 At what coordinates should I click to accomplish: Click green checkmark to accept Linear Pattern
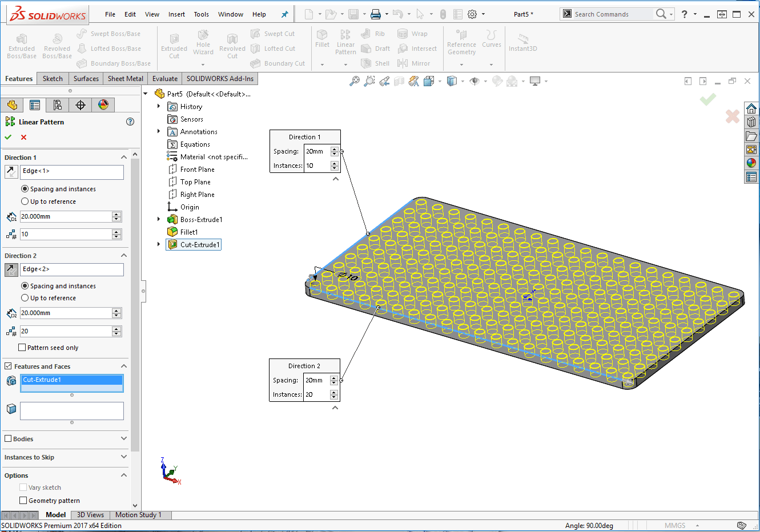(x=8, y=137)
